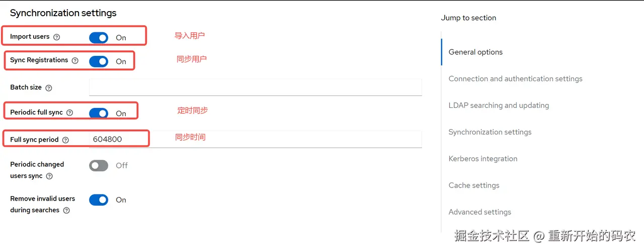Toggle Remove invalid users during searches
The width and height of the screenshot is (644, 251).
pos(99,200)
